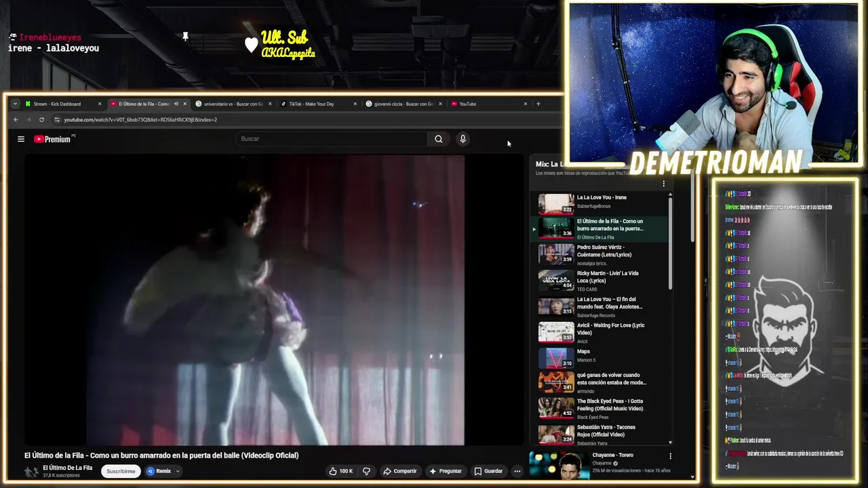Image resolution: width=868 pixels, height=488 pixels.
Task: Open the site information icon in address bar
Action: point(57,120)
